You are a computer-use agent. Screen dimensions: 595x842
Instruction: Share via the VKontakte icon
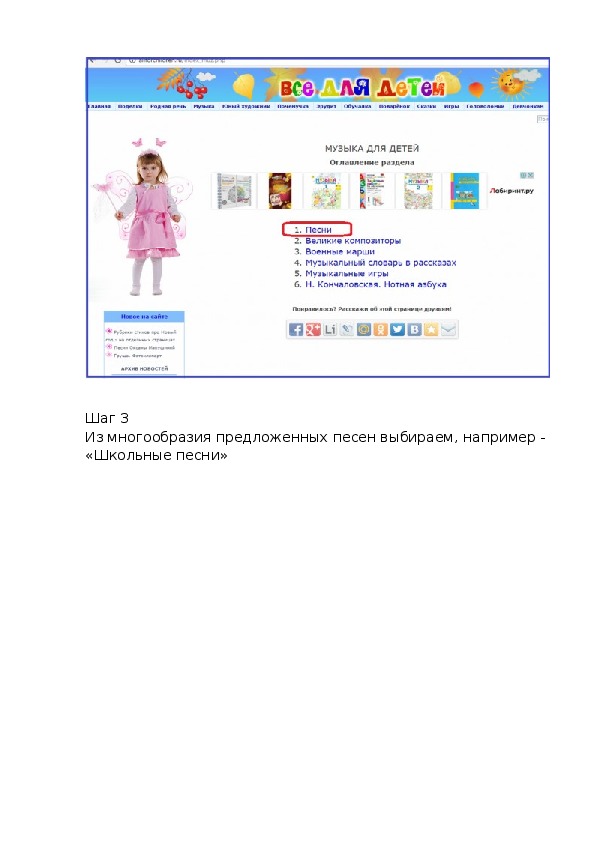tap(414, 329)
